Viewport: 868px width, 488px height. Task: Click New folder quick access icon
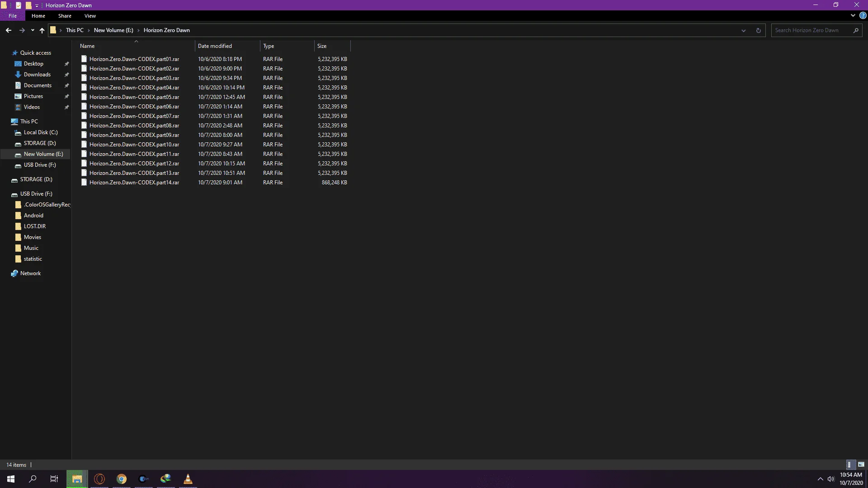[x=28, y=5]
